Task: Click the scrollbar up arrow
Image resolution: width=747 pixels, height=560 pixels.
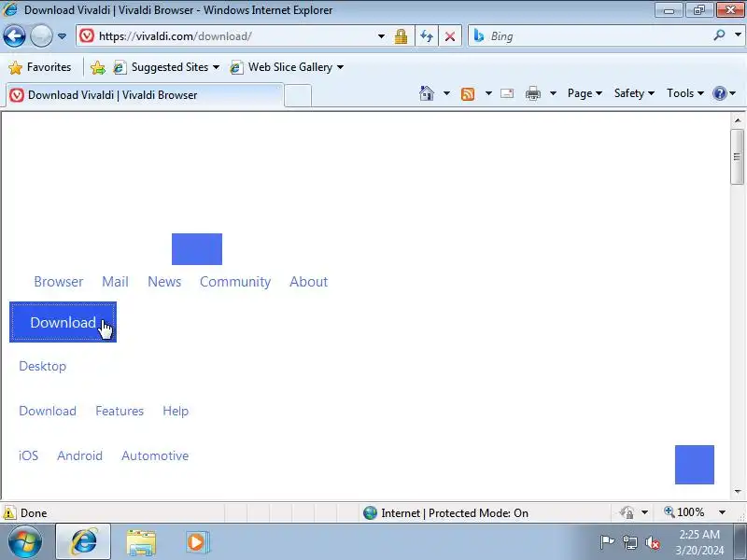Action: [x=738, y=120]
